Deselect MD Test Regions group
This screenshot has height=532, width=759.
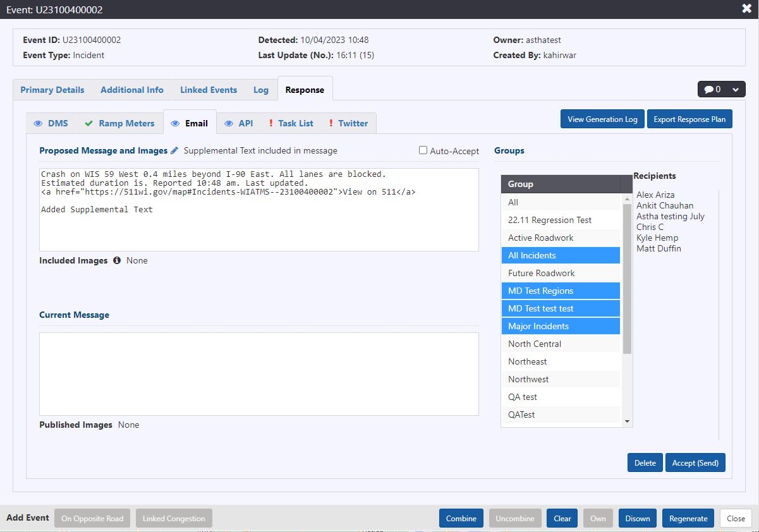[x=561, y=291]
